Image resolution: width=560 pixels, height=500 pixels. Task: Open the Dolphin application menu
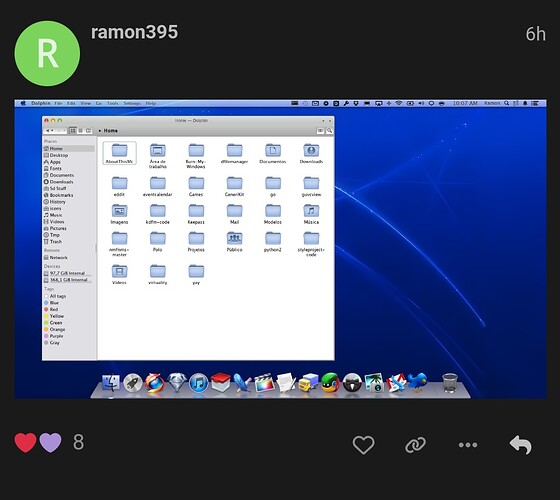click(x=41, y=103)
